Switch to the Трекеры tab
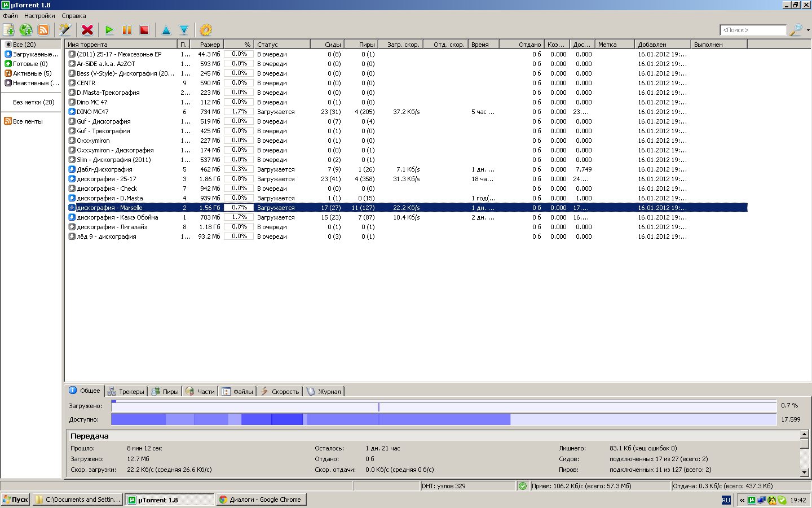This screenshot has width=812, height=508. (126, 391)
